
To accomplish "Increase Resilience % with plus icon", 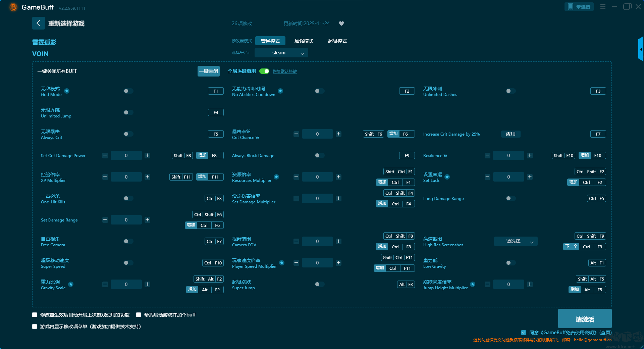I will [x=530, y=155].
